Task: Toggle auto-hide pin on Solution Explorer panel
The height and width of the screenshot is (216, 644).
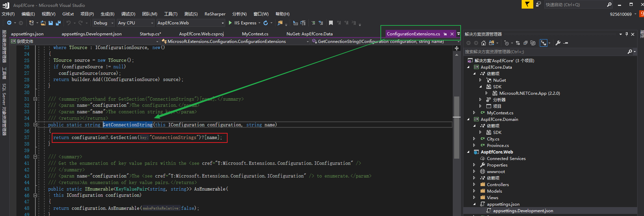Action: pos(627,34)
